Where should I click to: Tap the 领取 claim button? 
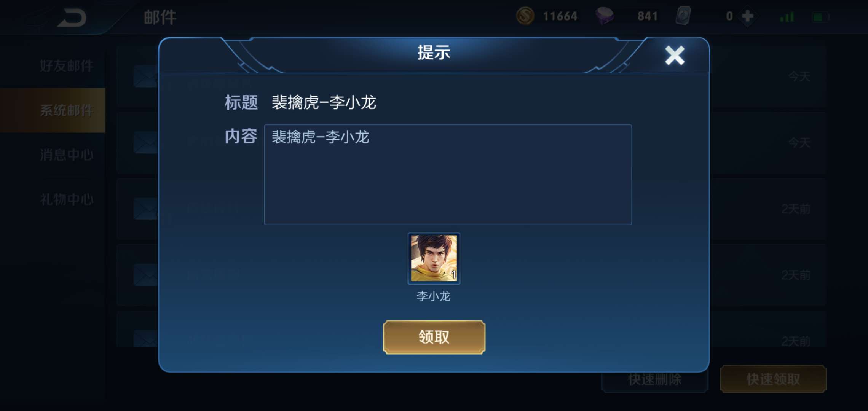point(434,337)
